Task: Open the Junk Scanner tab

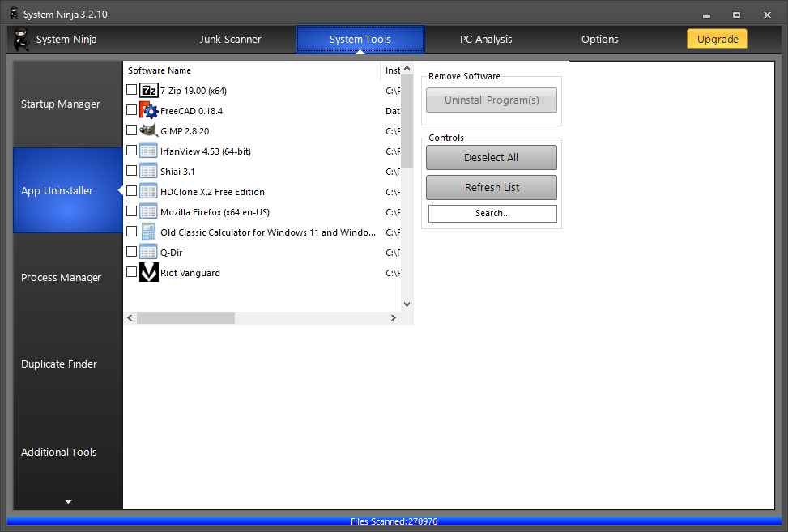Action: 230,39
